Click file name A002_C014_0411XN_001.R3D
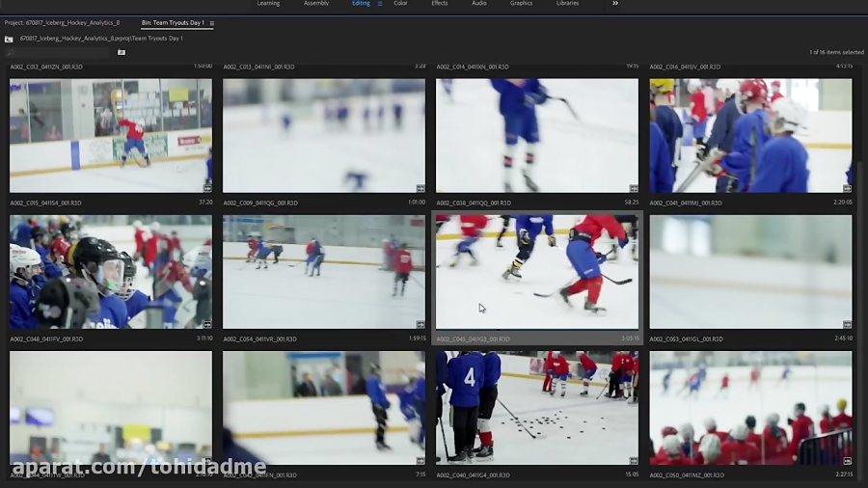The width and height of the screenshot is (868, 488). tap(473, 67)
